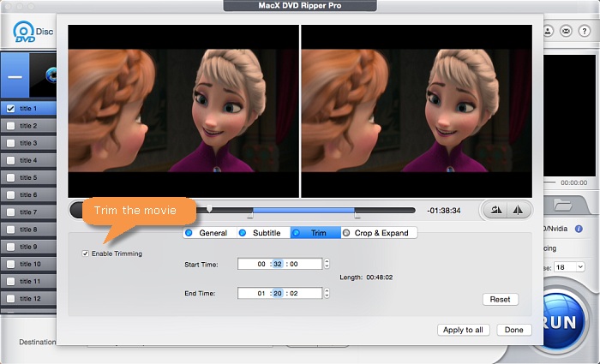This screenshot has height=364, width=600.
Task: Click the blue selected trim range bar
Action: tap(303, 211)
